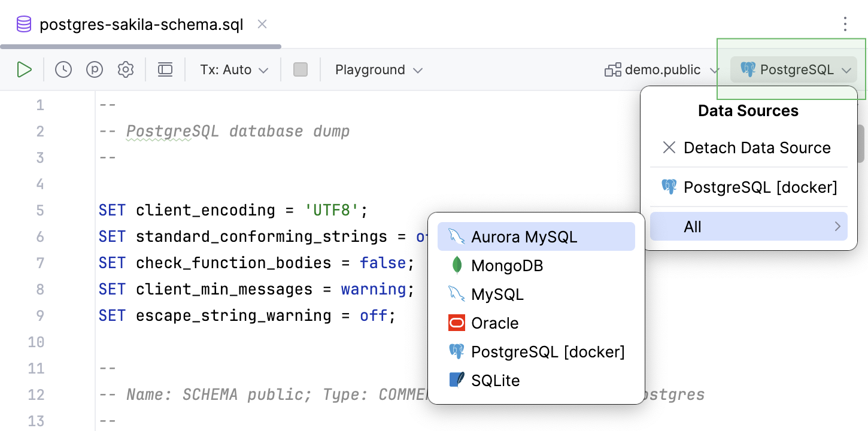
Task: Open query execution history clock icon
Action: pyautogui.click(x=62, y=69)
